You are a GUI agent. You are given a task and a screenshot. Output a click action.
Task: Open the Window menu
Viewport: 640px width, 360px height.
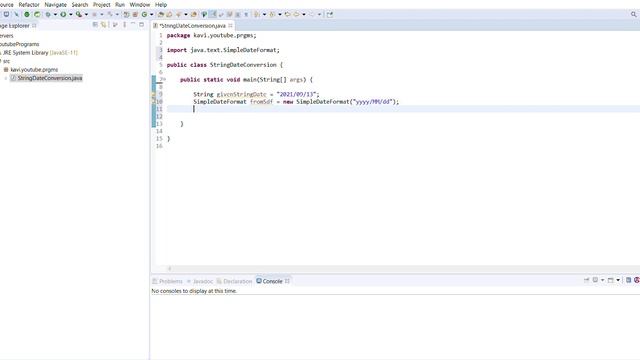click(x=140, y=4)
